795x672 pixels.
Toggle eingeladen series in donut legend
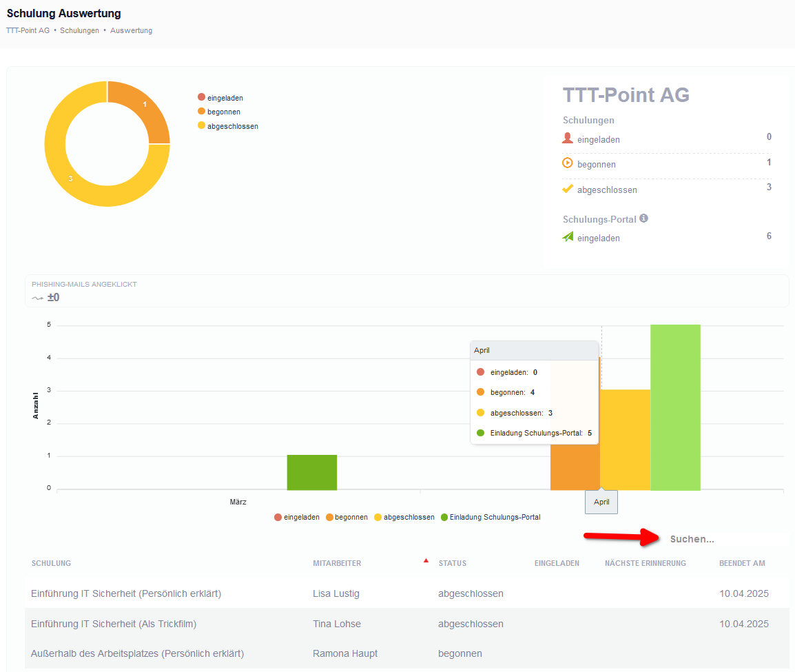click(x=220, y=98)
